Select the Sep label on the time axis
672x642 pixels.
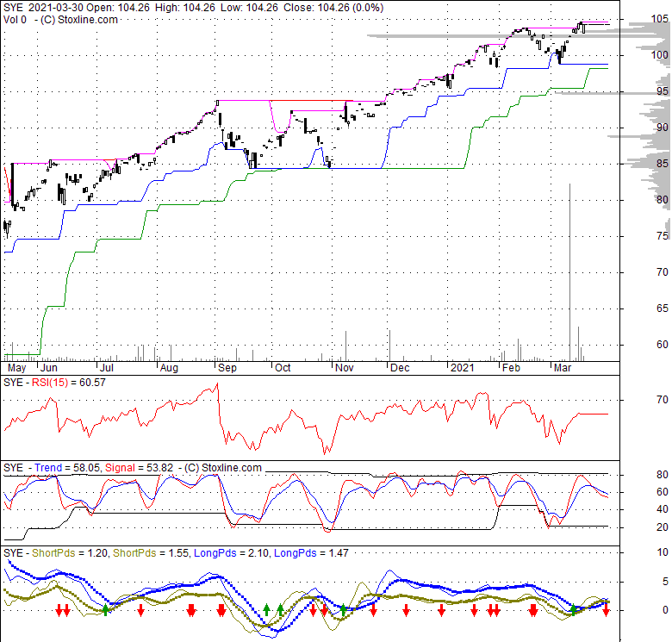[x=227, y=368]
